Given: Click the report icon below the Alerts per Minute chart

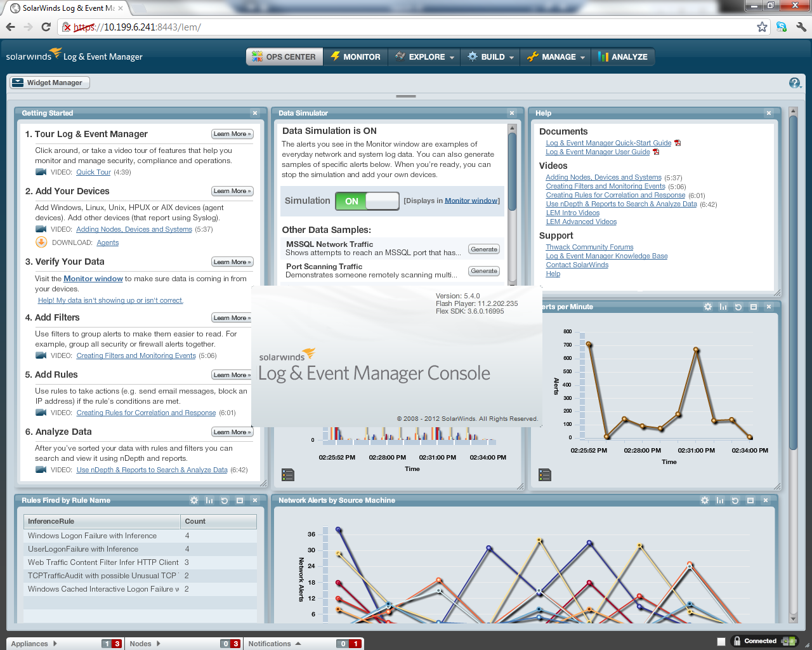Looking at the screenshot, I should point(544,474).
